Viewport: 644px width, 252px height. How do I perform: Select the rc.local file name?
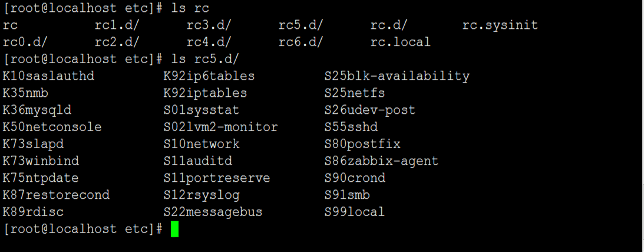tap(401, 42)
